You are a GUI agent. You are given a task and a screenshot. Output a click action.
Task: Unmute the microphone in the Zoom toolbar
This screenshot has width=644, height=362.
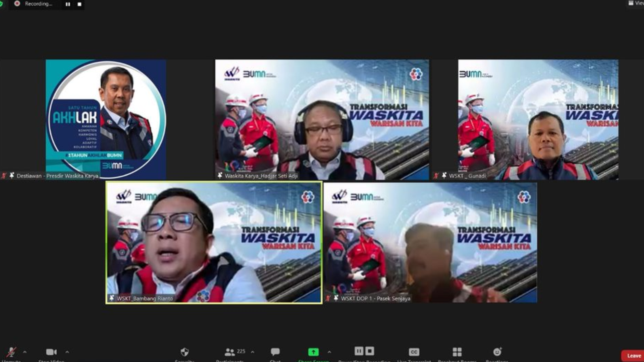click(x=11, y=352)
